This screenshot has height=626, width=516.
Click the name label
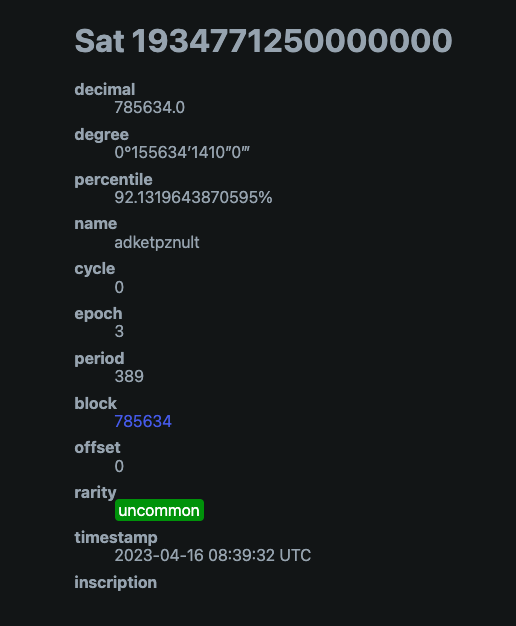coord(95,224)
